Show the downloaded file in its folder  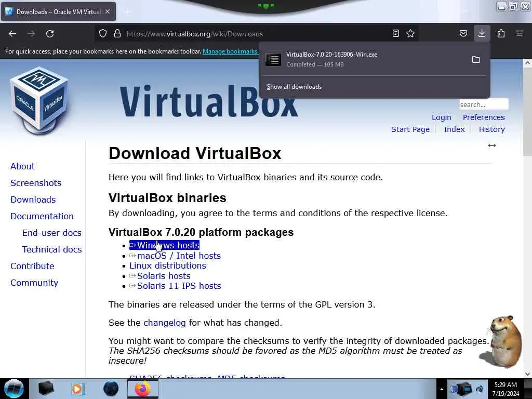(476, 60)
